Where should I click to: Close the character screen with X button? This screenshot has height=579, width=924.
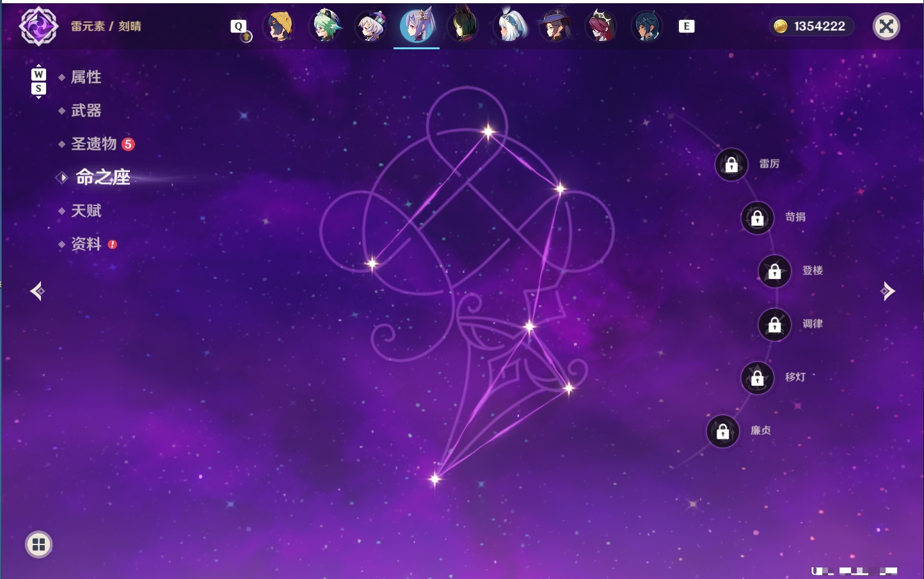click(x=886, y=26)
